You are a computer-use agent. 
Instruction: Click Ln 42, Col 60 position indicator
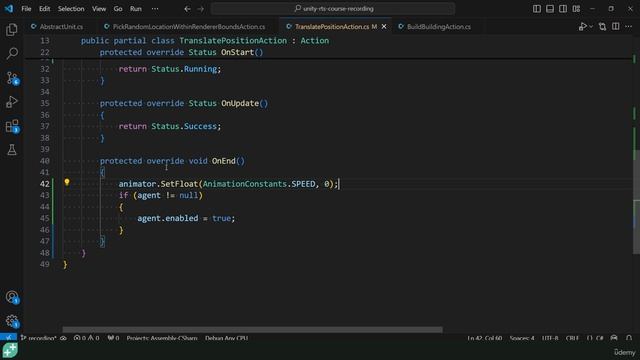pos(485,338)
